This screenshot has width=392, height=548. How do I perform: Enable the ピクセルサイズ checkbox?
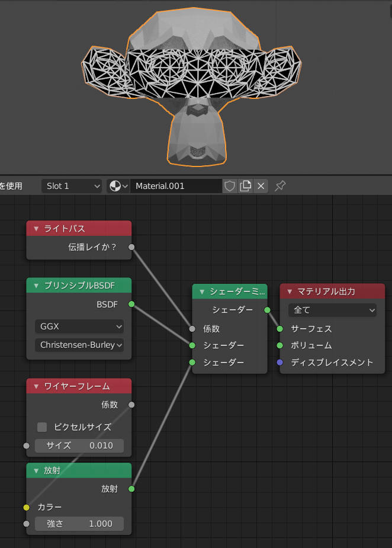point(42,427)
